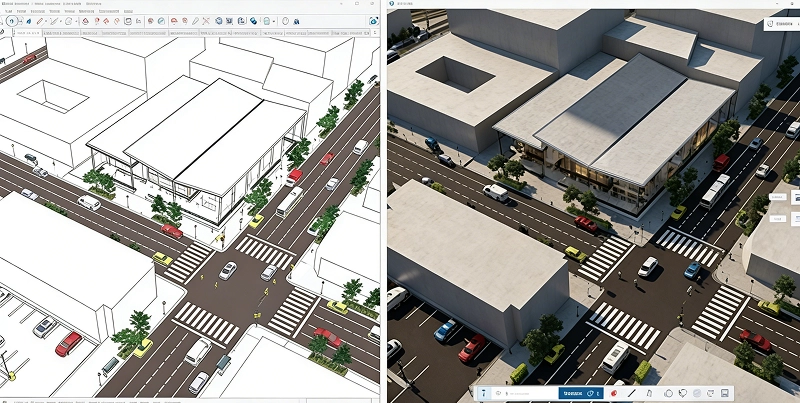800x403 pixels.
Task: Select the circled arrow tool in left toolbar
Action: 11,21
